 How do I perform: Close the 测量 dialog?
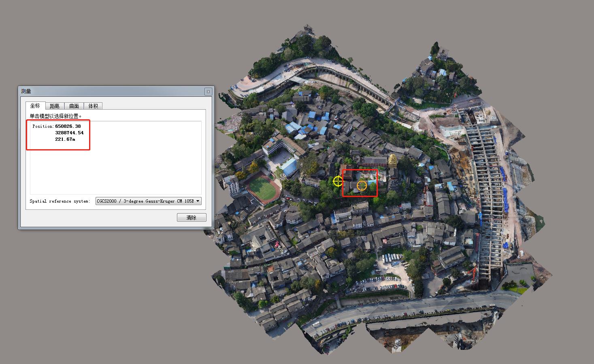point(208,91)
